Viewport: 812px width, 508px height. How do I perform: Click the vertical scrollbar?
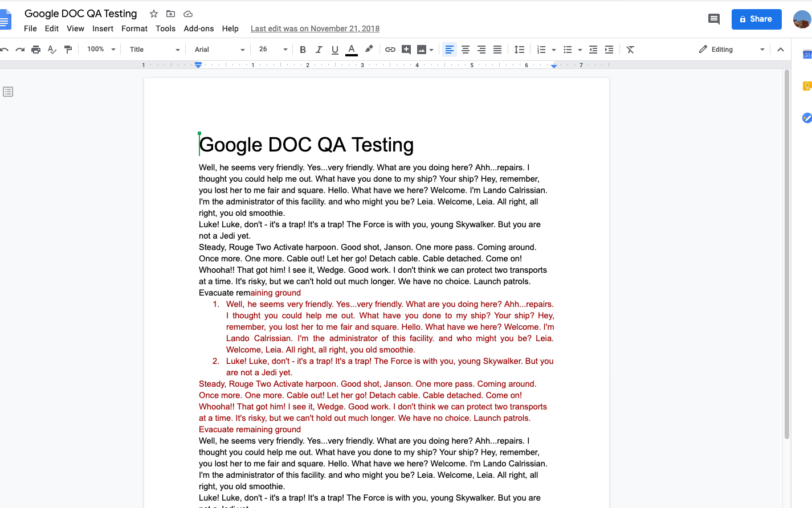787,254
